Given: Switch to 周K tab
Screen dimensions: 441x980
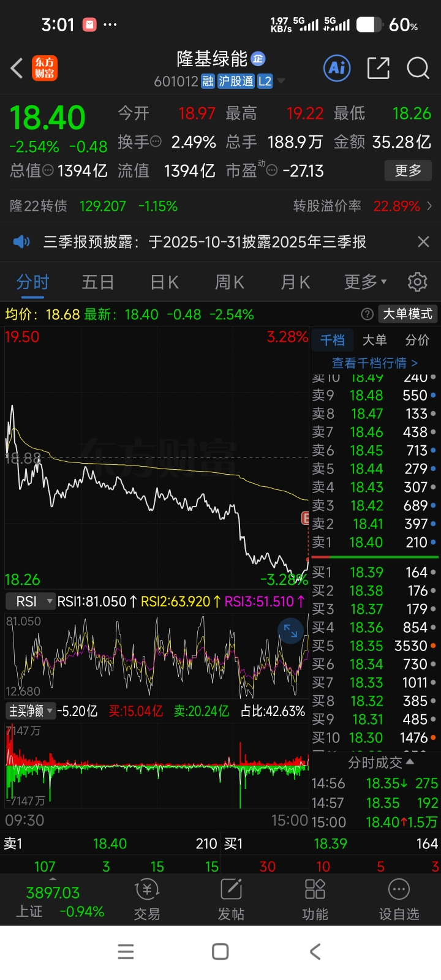Looking at the screenshot, I should coord(230,282).
